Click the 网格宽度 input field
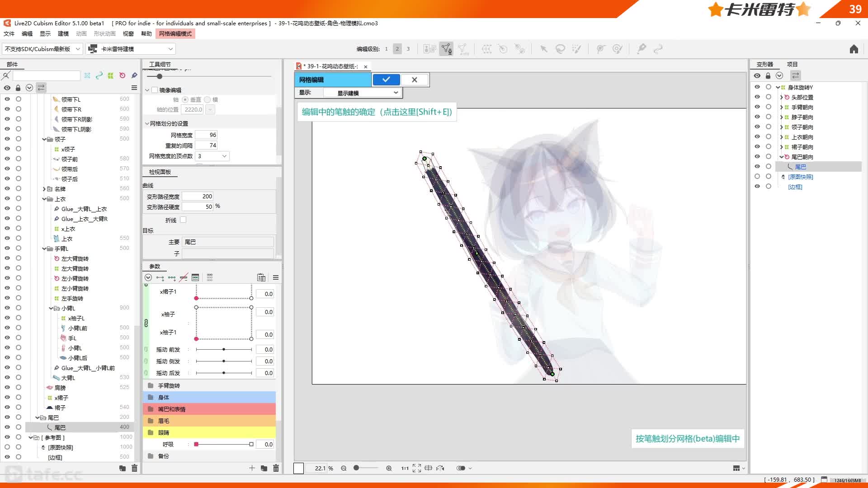The image size is (868, 488). point(206,135)
